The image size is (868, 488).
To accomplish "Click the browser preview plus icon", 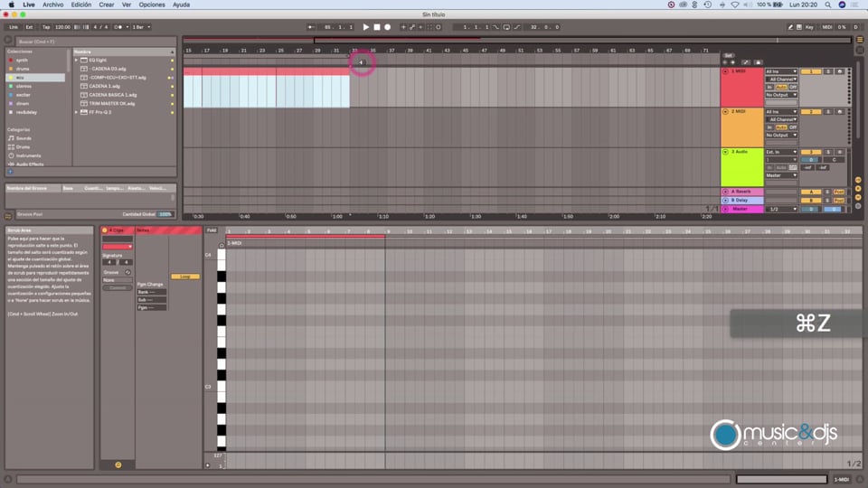I will (10, 172).
